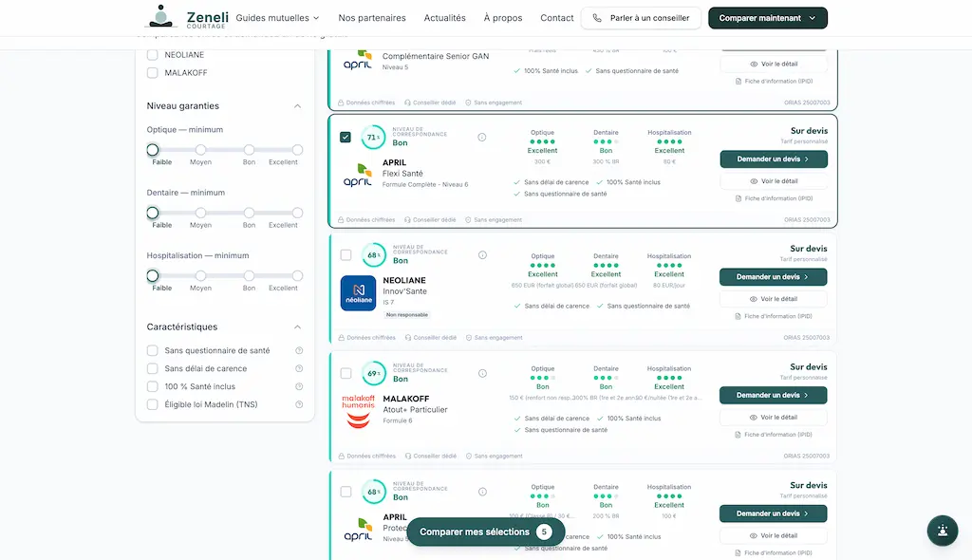The width and height of the screenshot is (972, 560).
Task: Set Optique minimum slider to Excellent
Action: tap(297, 149)
